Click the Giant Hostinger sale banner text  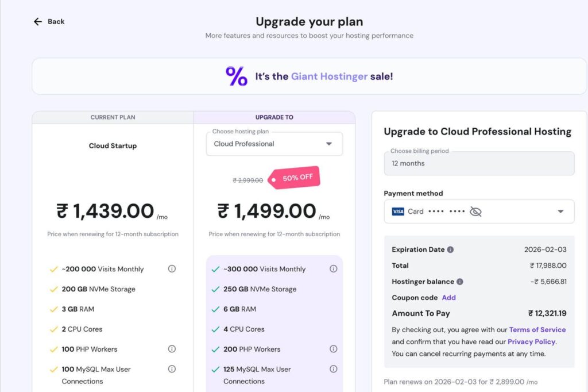click(x=324, y=76)
